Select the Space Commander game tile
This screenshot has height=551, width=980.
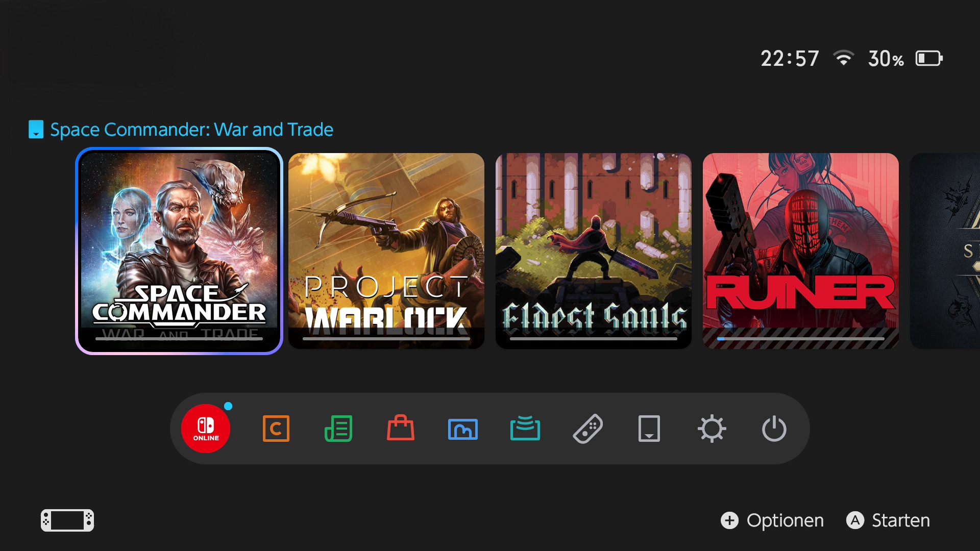click(179, 251)
